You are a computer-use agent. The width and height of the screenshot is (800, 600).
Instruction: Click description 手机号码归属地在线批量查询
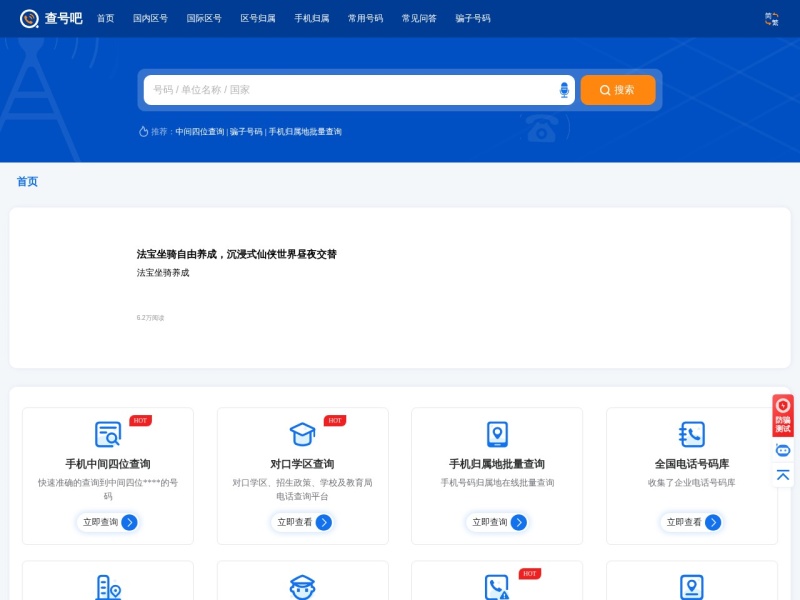point(497,483)
